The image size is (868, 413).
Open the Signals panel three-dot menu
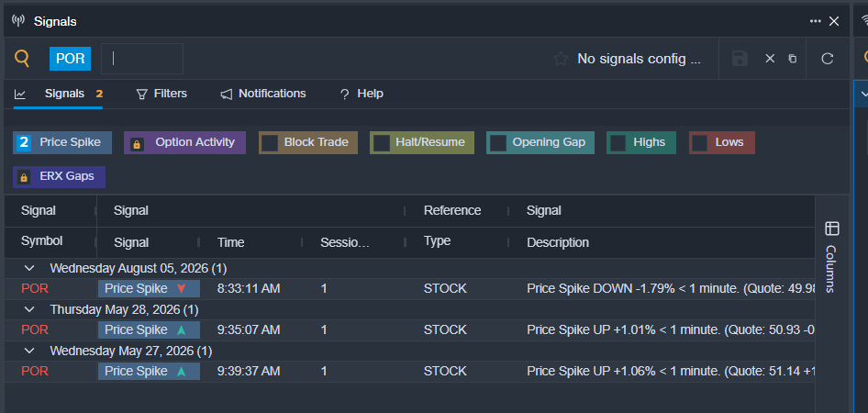pyautogui.click(x=815, y=21)
